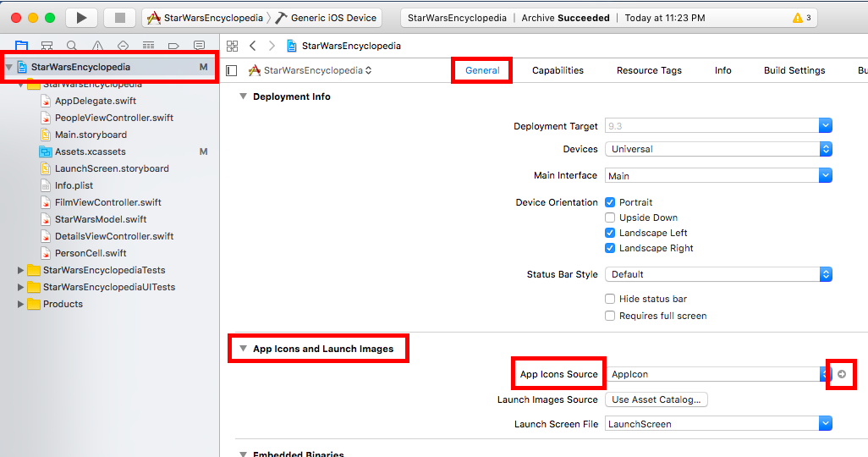
Task: Toggle Portrait orientation checkbox
Action: tap(610, 202)
